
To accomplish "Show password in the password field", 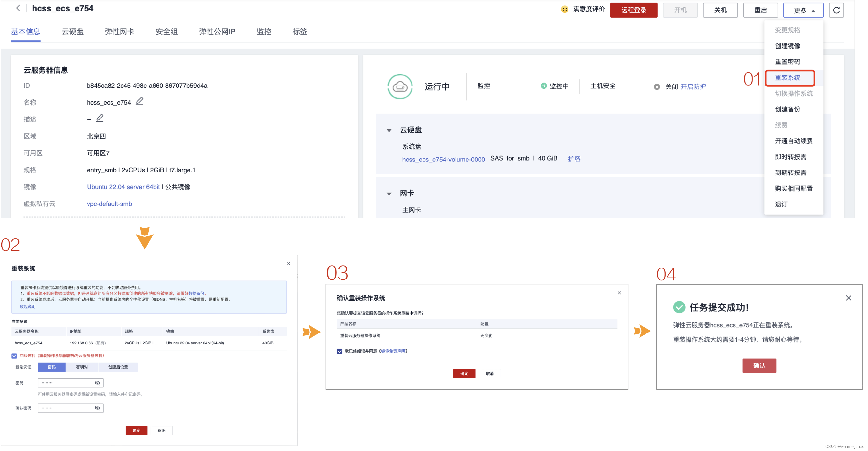I will tap(97, 383).
